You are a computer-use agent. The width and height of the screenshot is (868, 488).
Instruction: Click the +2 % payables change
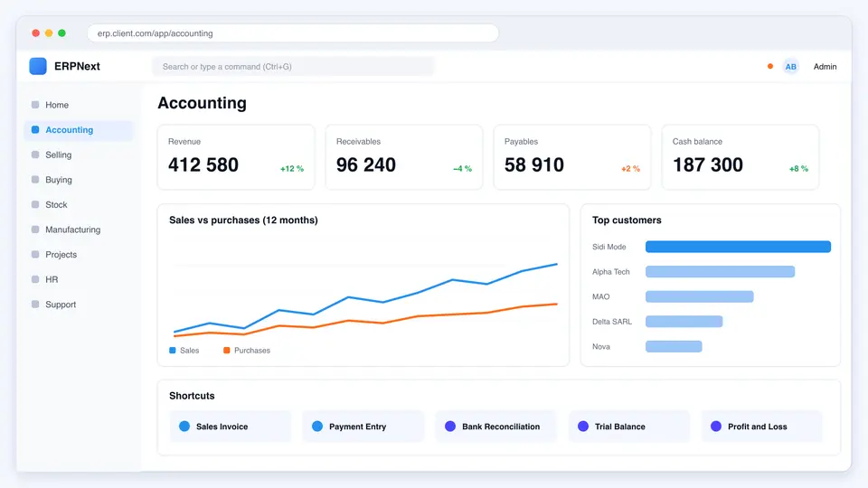(x=630, y=169)
